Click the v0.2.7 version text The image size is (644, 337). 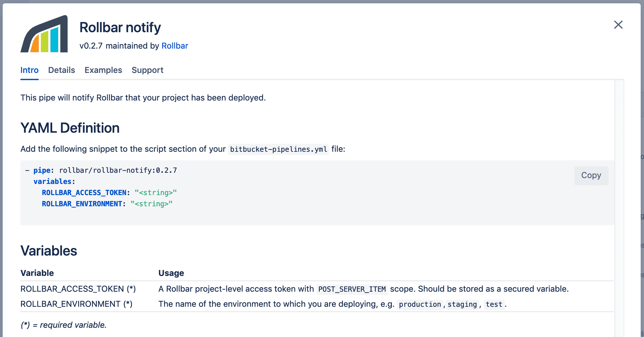point(91,46)
